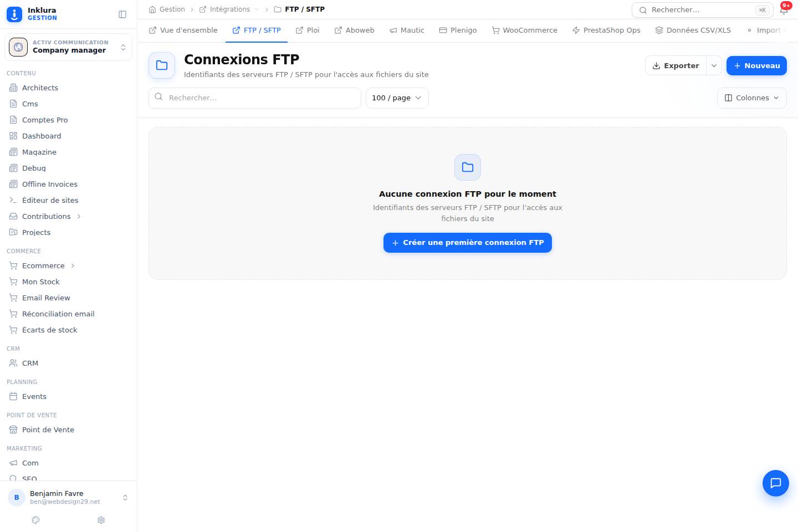Screen dimensions: 798x532
Task: Click the Nouveau button
Action: coord(756,65)
